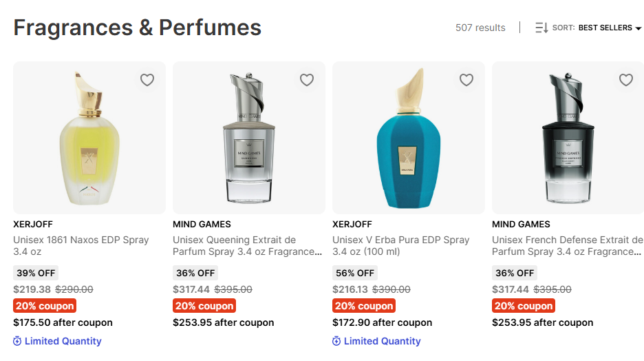Screen dimensions: 644x361
Task: Click timer icon under 1861 Naxos
Action: (x=17, y=341)
